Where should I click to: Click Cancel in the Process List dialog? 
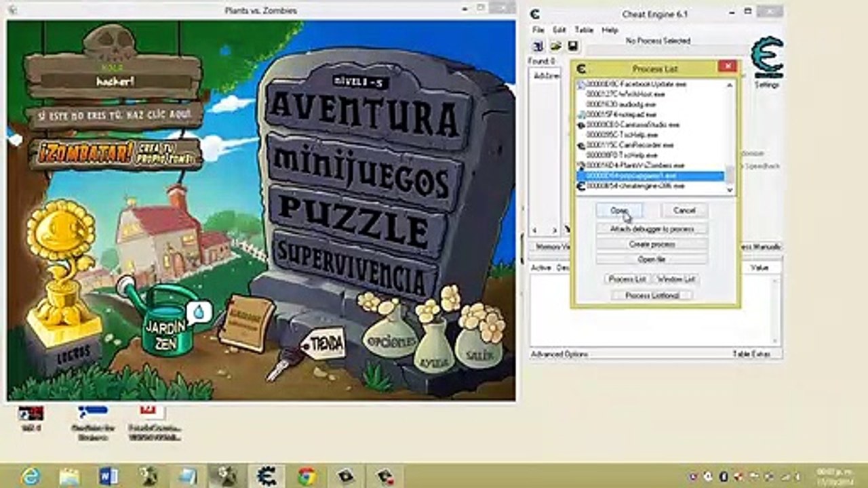point(684,211)
